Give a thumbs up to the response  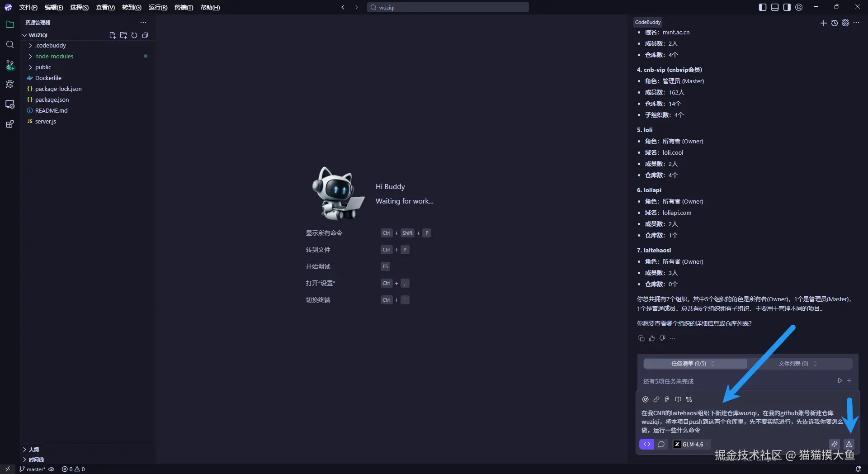[651, 338]
